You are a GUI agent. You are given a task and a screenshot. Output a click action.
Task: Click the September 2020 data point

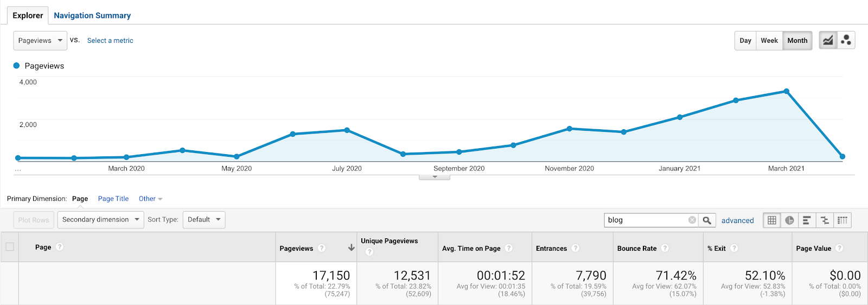click(459, 152)
